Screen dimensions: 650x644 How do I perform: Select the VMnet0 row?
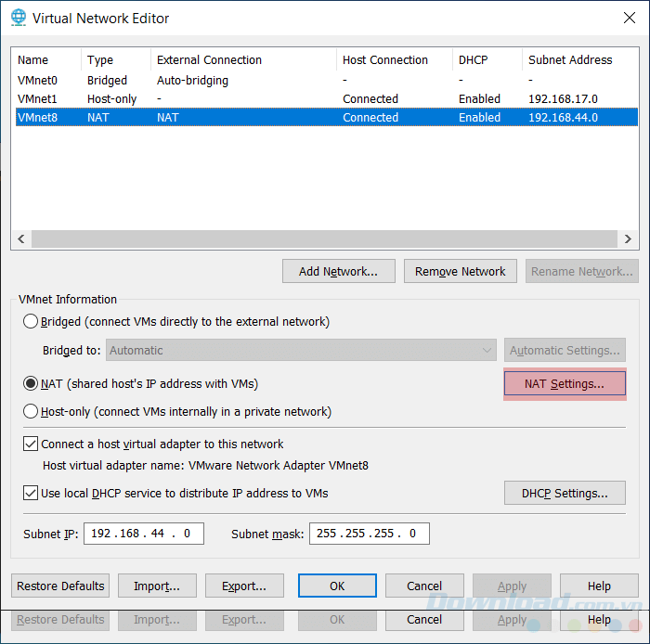point(327,80)
